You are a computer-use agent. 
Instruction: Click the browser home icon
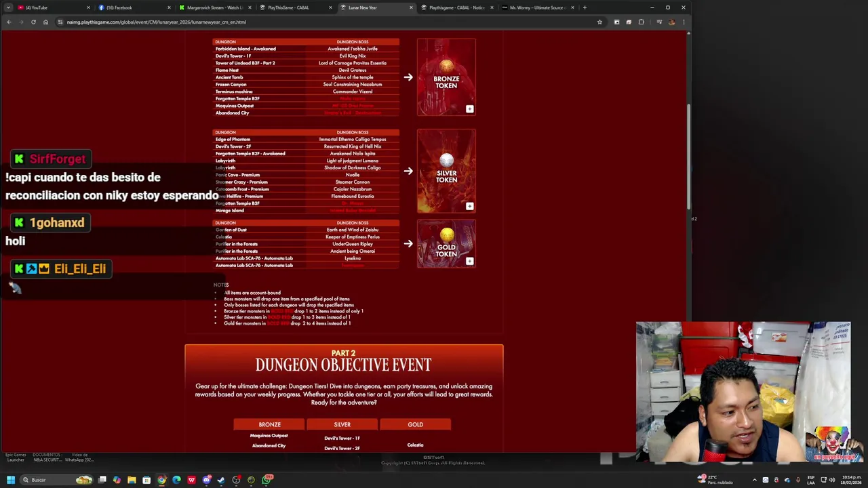pyautogui.click(x=45, y=22)
